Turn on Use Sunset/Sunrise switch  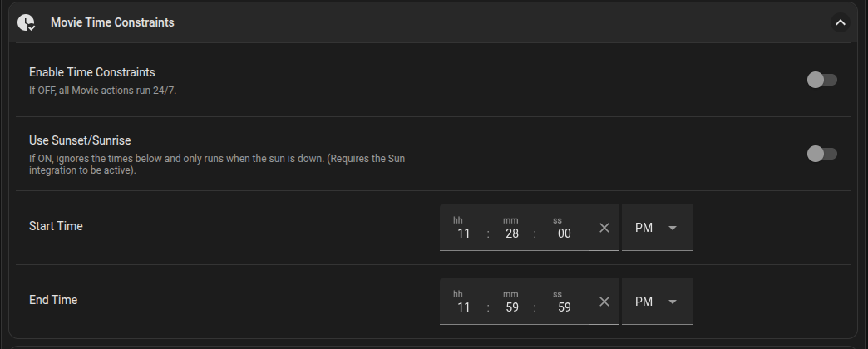click(x=821, y=154)
